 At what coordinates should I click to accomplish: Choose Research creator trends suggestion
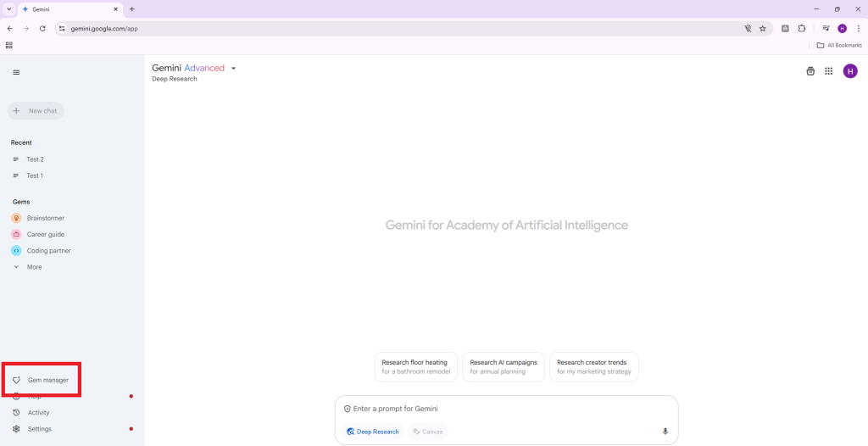pyautogui.click(x=594, y=367)
